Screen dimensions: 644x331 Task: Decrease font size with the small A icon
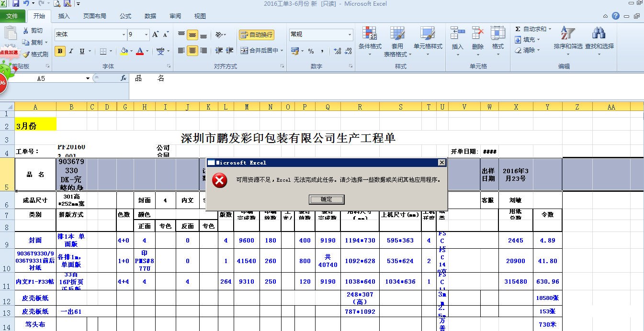point(166,34)
